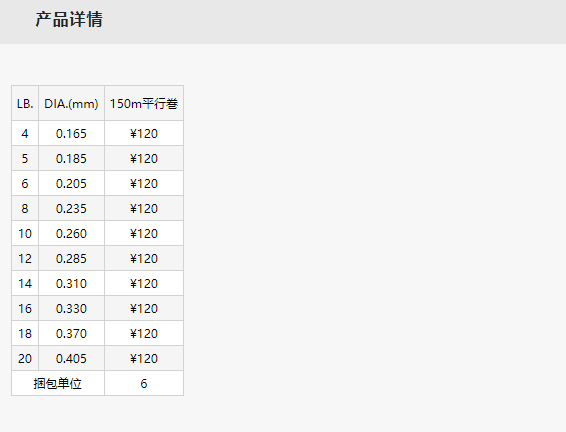Select the 0.370 diameter cell
This screenshot has height=432, width=566.
click(71, 333)
